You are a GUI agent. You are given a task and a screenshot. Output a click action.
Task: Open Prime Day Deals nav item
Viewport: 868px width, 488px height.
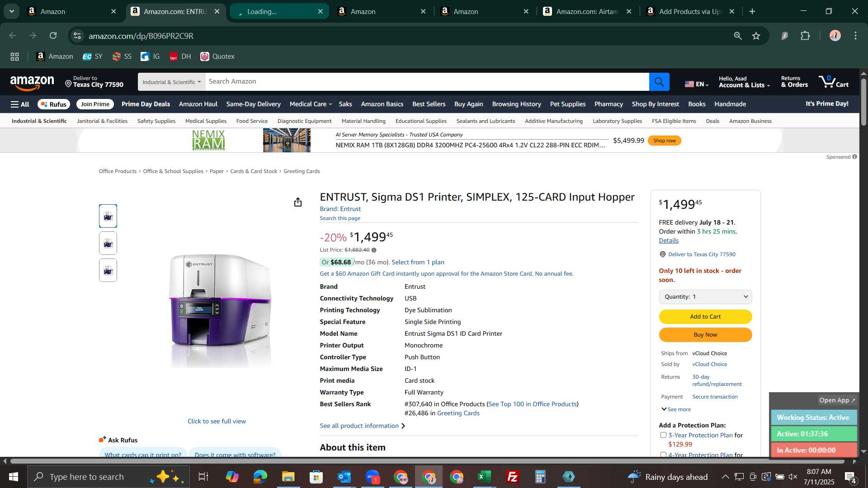146,104
